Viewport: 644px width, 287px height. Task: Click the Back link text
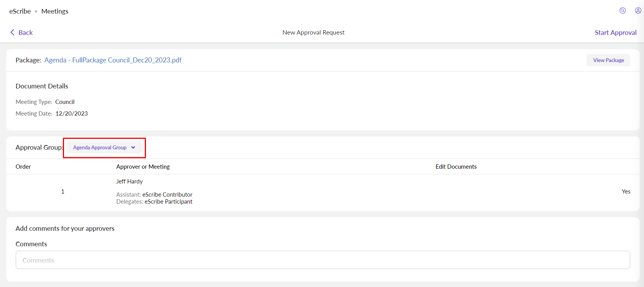pyautogui.click(x=26, y=33)
